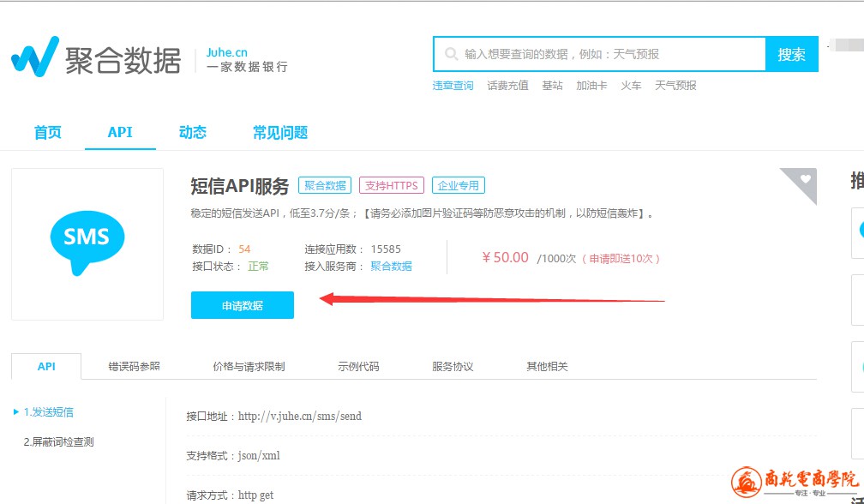Click the 话费充值 quick link
Image resolution: width=864 pixels, height=504 pixels.
tap(507, 86)
